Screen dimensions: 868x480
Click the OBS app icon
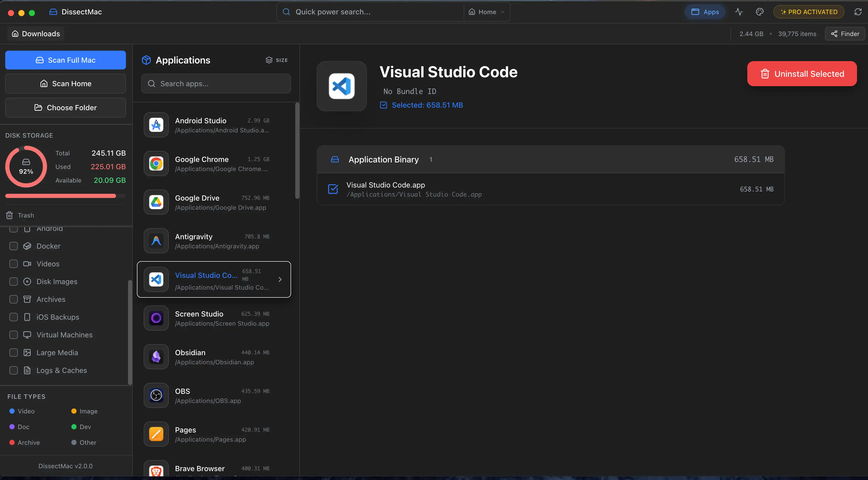coord(156,395)
